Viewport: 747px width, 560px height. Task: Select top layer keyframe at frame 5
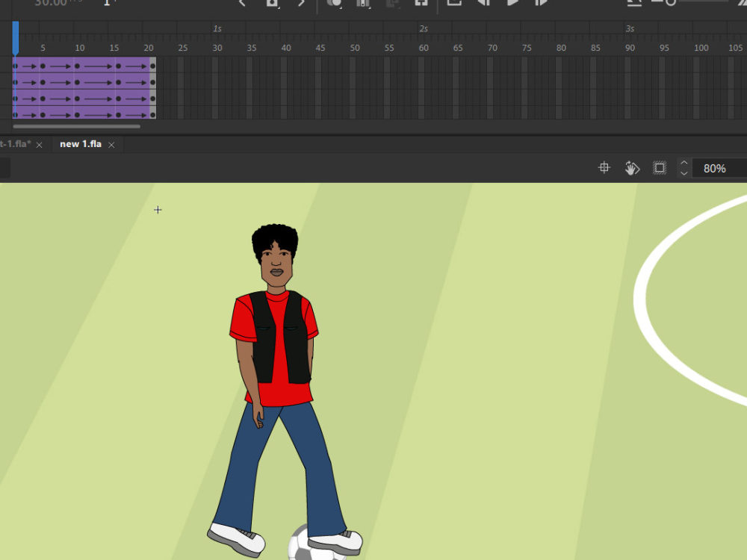pos(43,66)
